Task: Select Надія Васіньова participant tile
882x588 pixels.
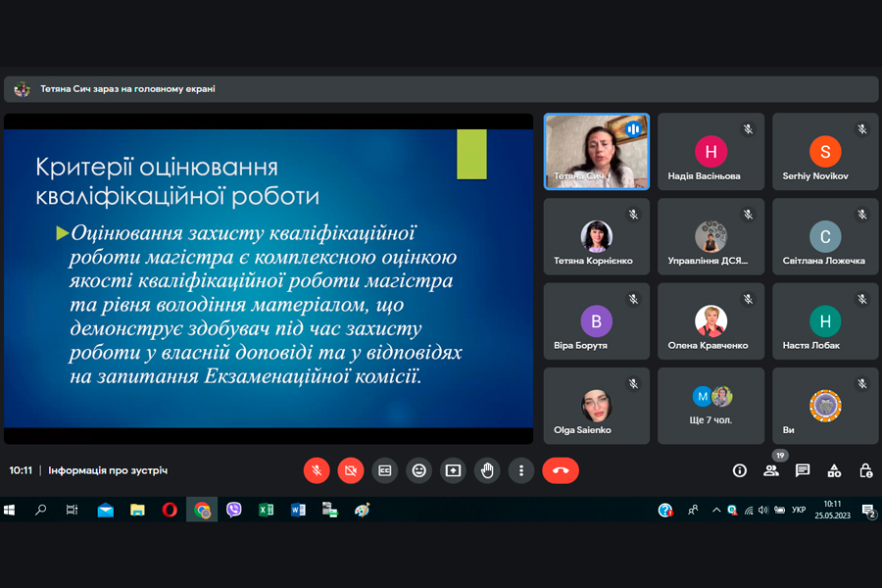Action: pos(711,151)
